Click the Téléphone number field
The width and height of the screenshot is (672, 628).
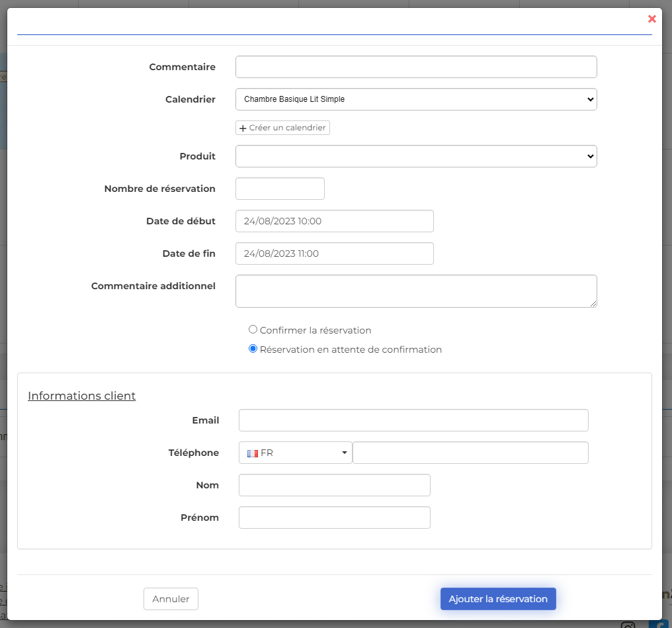click(470, 453)
